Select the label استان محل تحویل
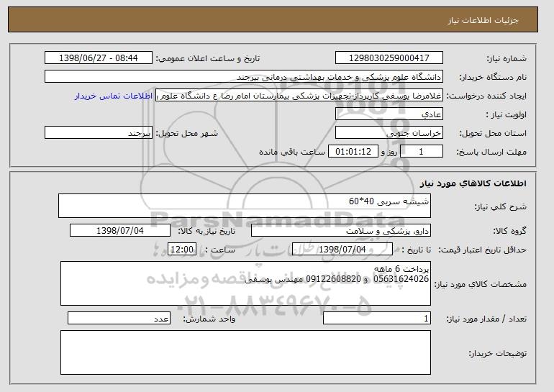Viewport: 554px width, 392px height. click(x=493, y=134)
